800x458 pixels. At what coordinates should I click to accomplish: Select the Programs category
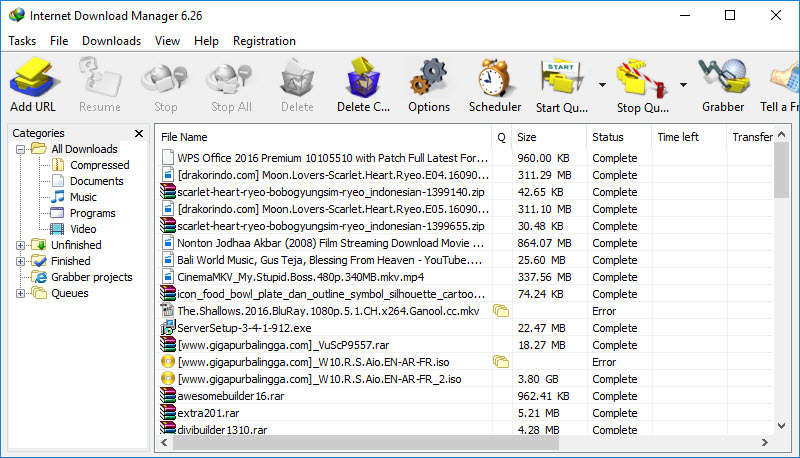click(92, 213)
